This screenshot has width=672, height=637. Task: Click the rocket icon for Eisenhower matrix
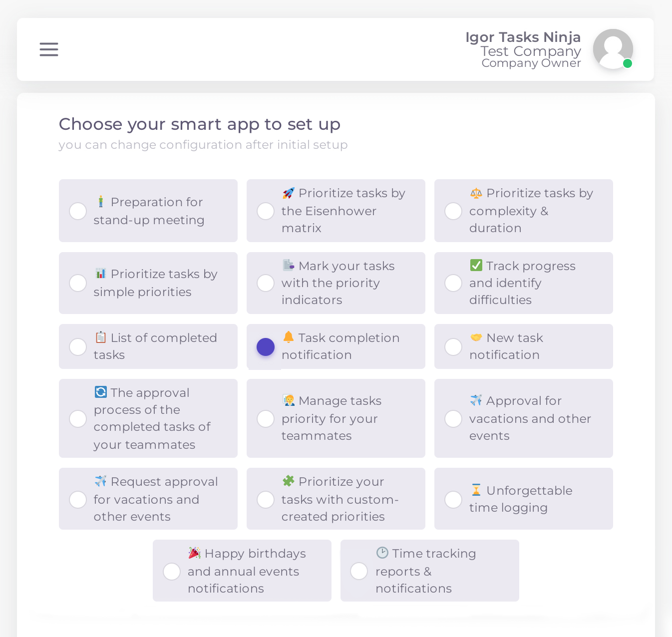(x=288, y=193)
